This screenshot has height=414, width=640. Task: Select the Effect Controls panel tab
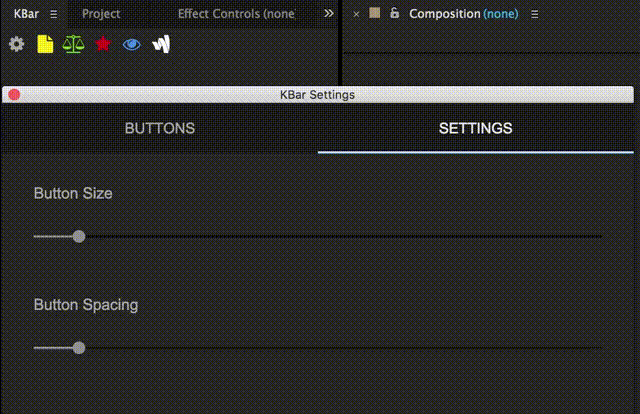point(236,14)
